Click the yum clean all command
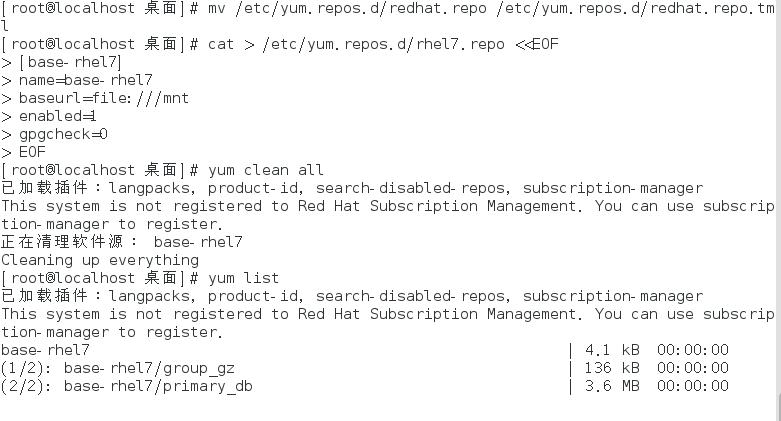This screenshot has width=781, height=421. [x=265, y=170]
